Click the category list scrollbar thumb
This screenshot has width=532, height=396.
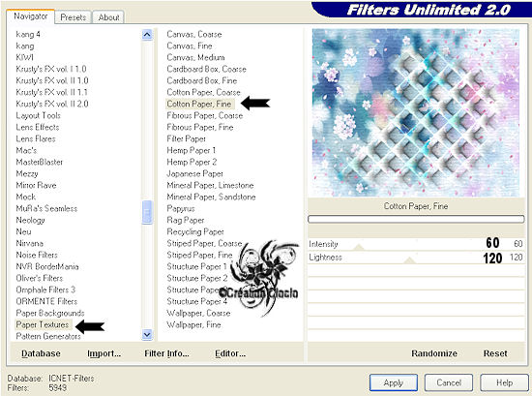click(x=147, y=212)
